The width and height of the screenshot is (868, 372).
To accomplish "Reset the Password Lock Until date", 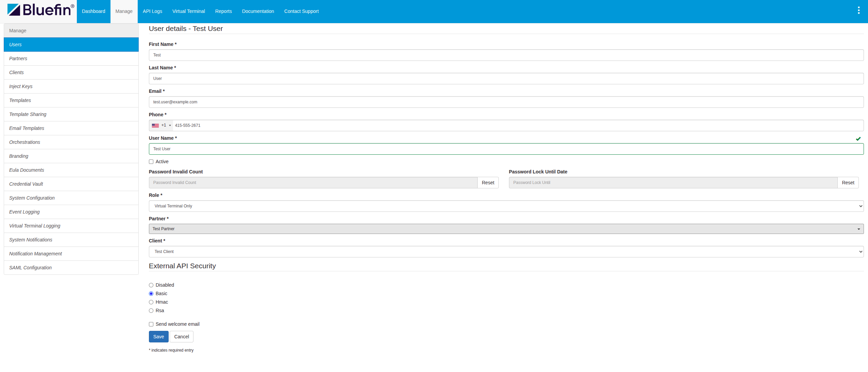I will coord(848,183).
